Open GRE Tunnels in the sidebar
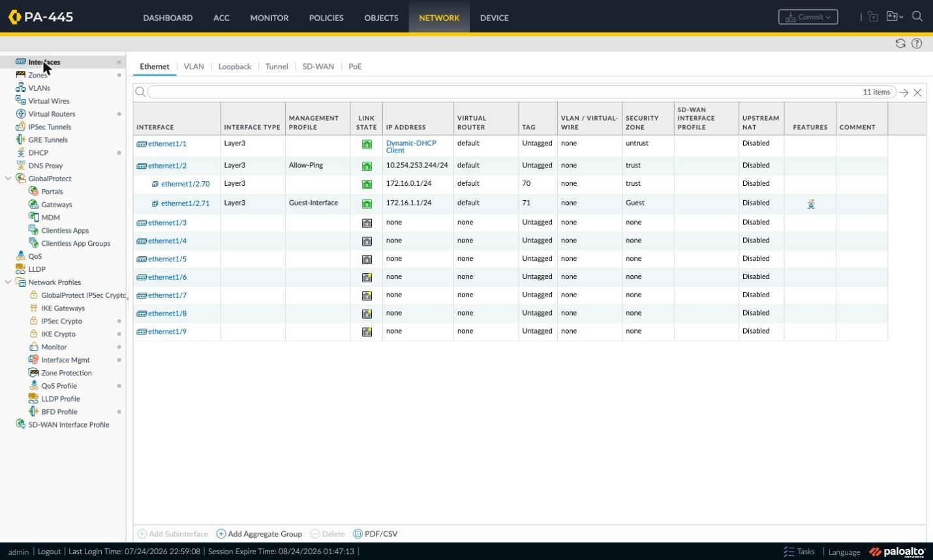The width and height of the screenshot is (933, 560). [48, 140]
